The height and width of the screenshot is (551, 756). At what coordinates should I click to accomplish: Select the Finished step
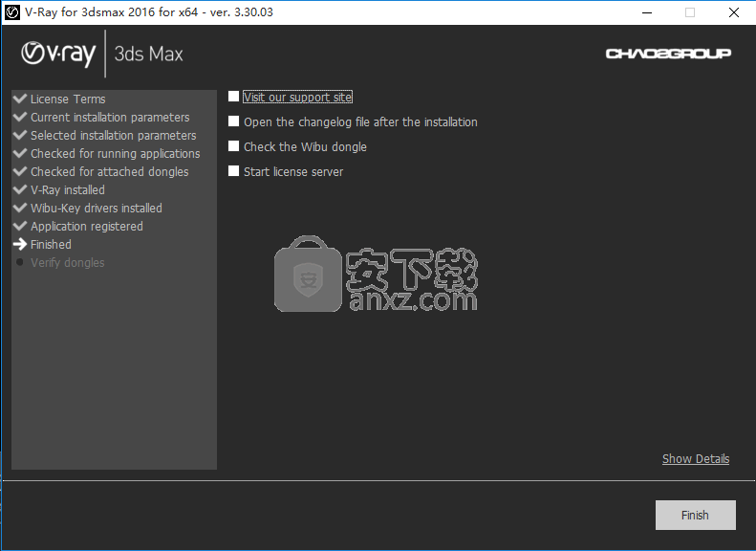(51, 245)
